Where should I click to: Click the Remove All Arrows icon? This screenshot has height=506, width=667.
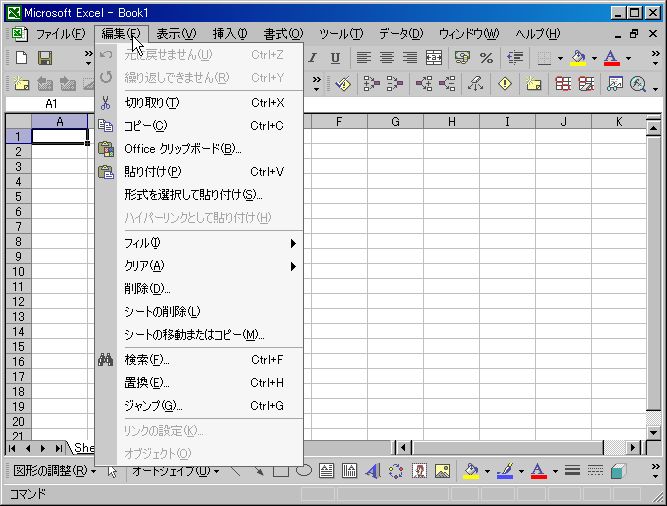tap(476, 84)
